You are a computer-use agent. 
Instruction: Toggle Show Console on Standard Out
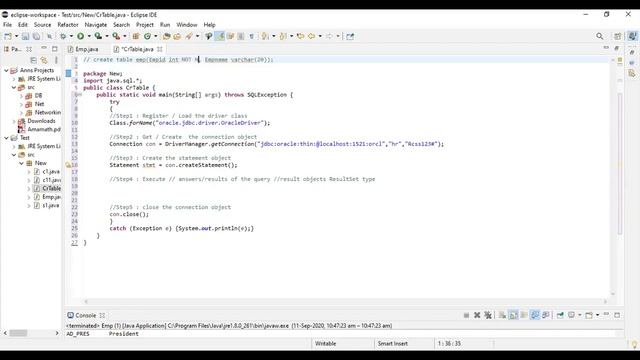[535, 315]
